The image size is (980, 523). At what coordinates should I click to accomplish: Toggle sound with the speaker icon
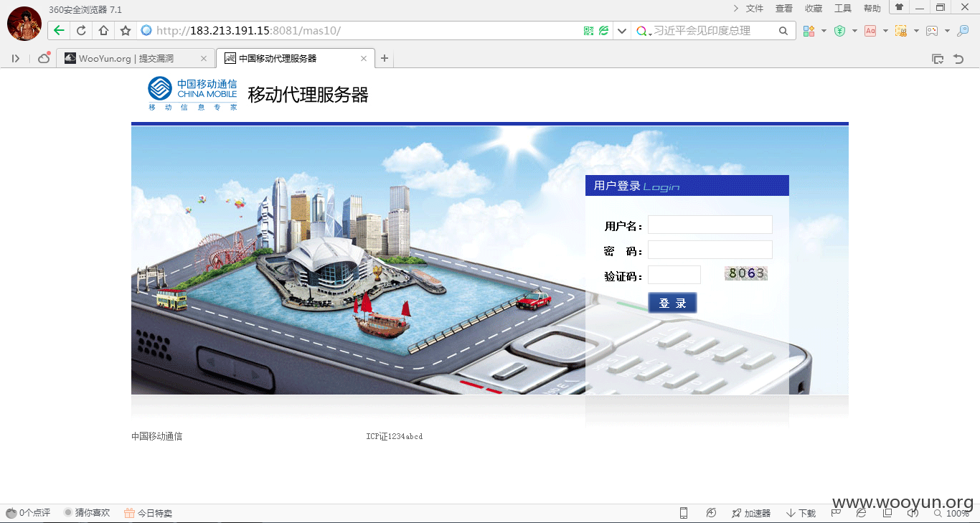913,513
